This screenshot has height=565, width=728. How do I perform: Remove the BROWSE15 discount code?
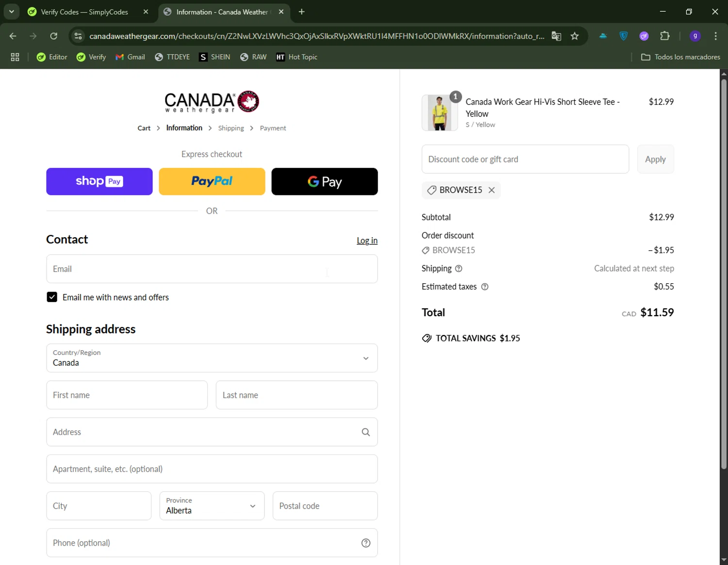(x=492, y=190)
